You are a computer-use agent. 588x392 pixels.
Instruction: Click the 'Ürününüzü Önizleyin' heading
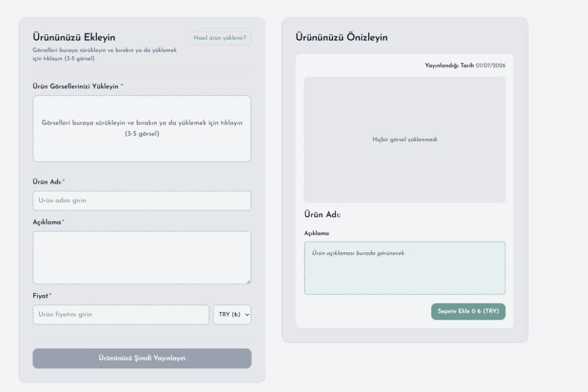342,37
